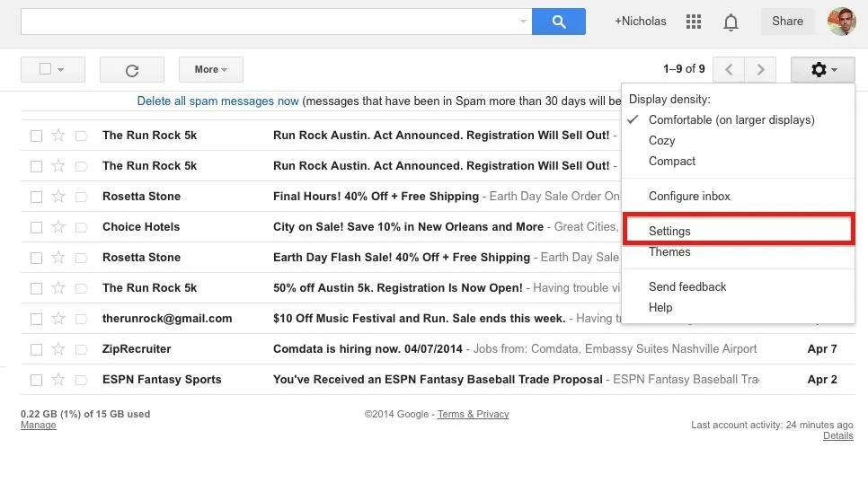Star the Earth Day Flash Sale email
The height and width of the screenshot is (483, 868).
coord(58,258)
